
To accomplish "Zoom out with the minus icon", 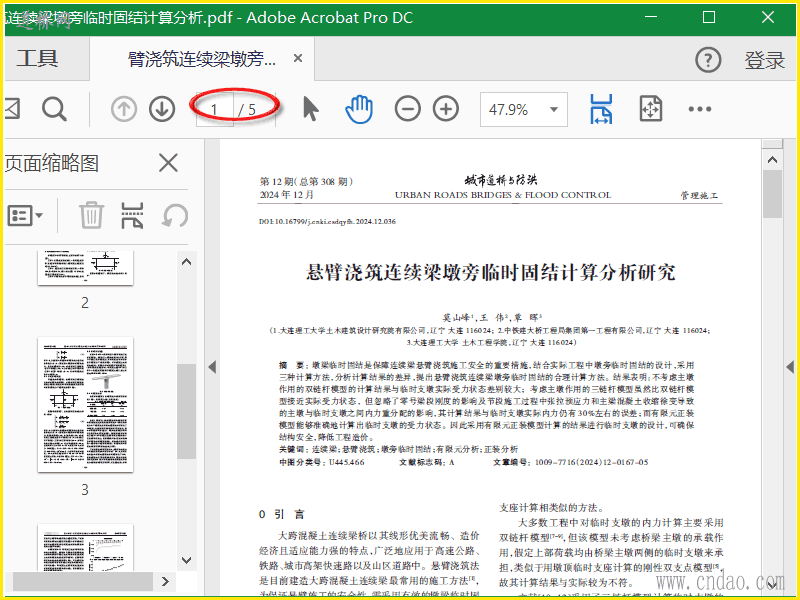I will tap(408, 109).
